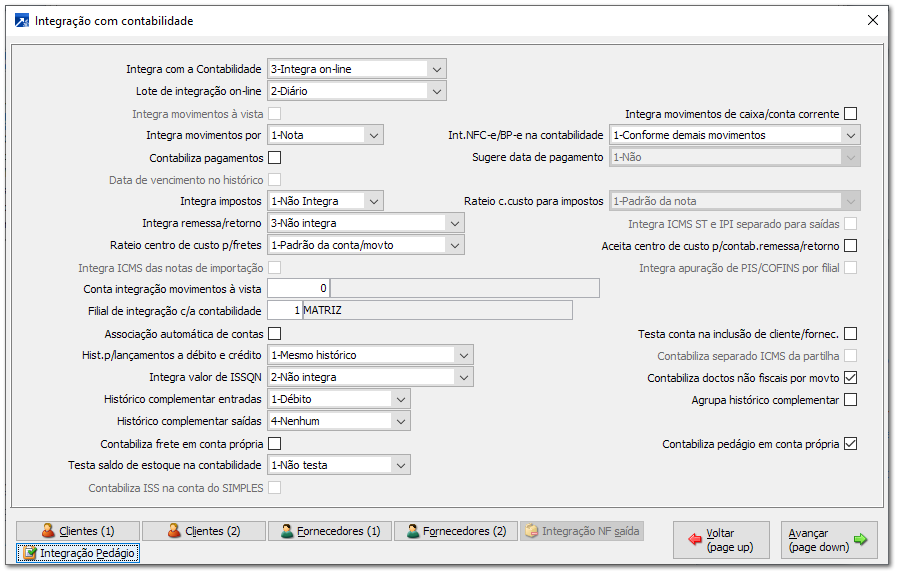
Task: Open Integra movimentos por dropdown
Action: tap(374, 135)
